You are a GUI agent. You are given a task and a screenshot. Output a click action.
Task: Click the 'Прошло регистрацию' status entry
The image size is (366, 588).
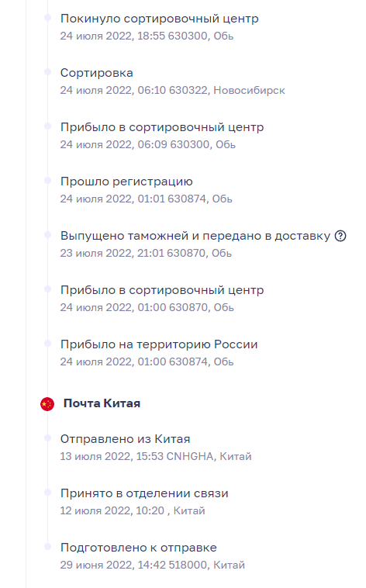pyautogui.click(x=126, y=182)
